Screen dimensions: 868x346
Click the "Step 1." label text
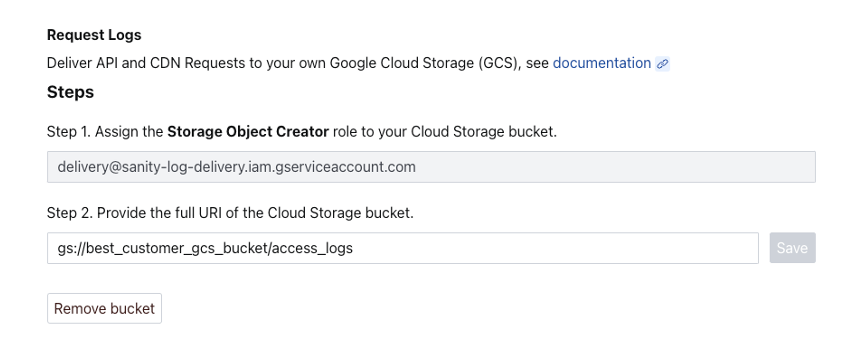tap(69, 131)
